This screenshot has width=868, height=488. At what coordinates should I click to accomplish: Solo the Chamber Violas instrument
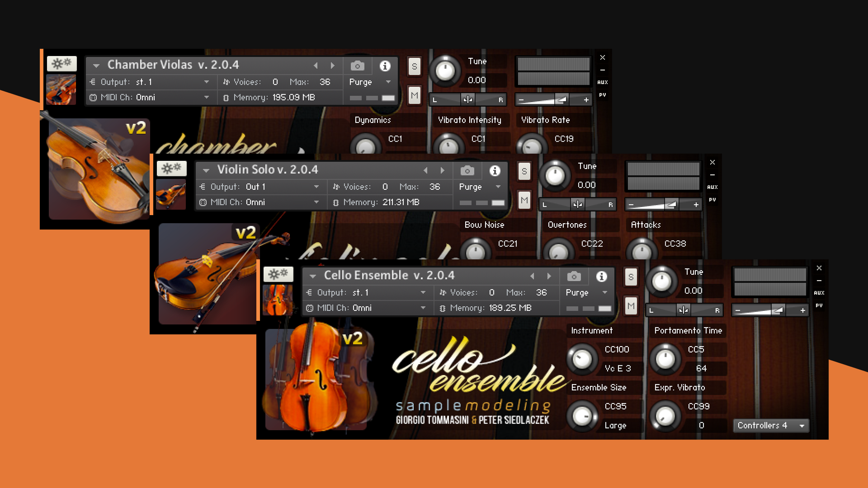pyautogui.click(x=414, y=66)
